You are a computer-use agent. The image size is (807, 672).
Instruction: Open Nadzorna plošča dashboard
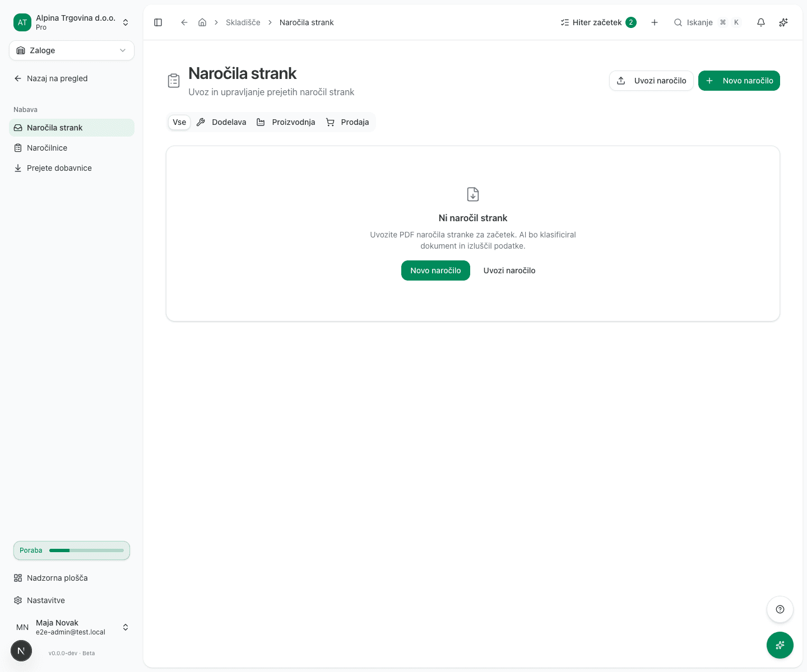point(72,578)
